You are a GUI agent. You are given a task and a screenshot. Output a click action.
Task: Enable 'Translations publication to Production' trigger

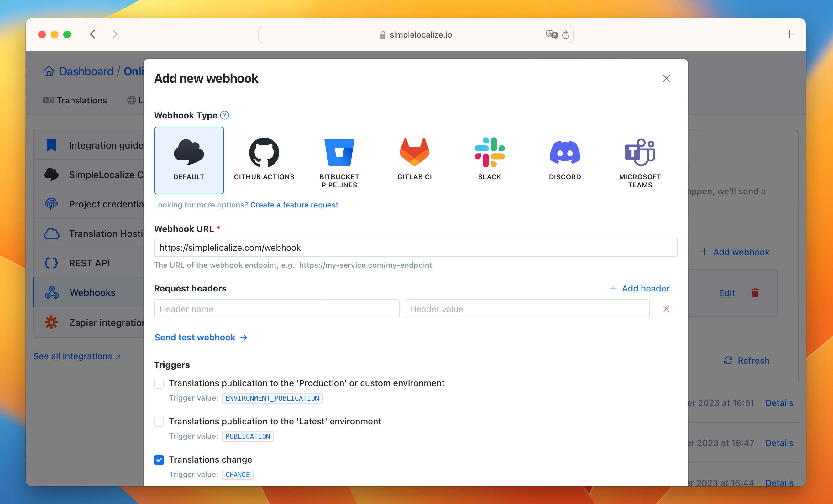[159, 383]
